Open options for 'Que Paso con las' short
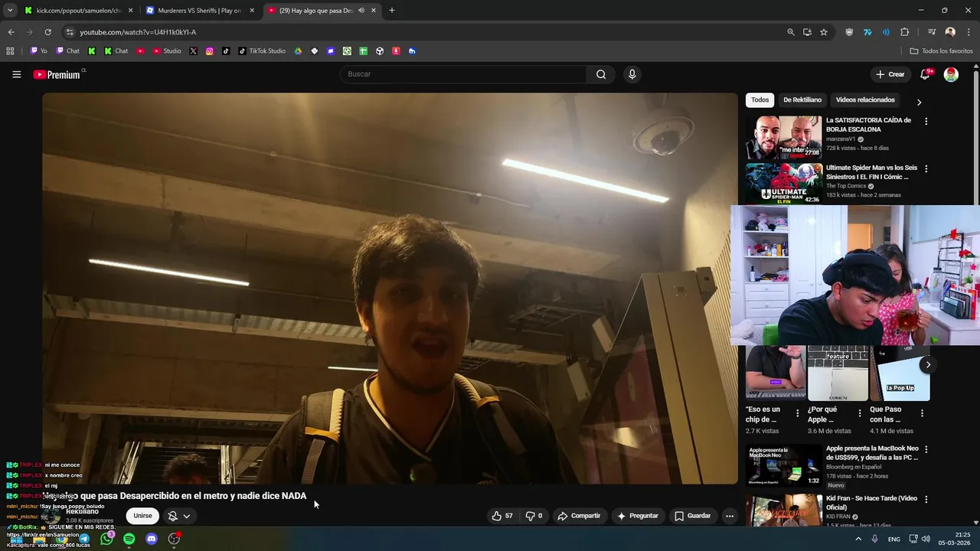The image size is (980, 551). [x=922, y=413]
